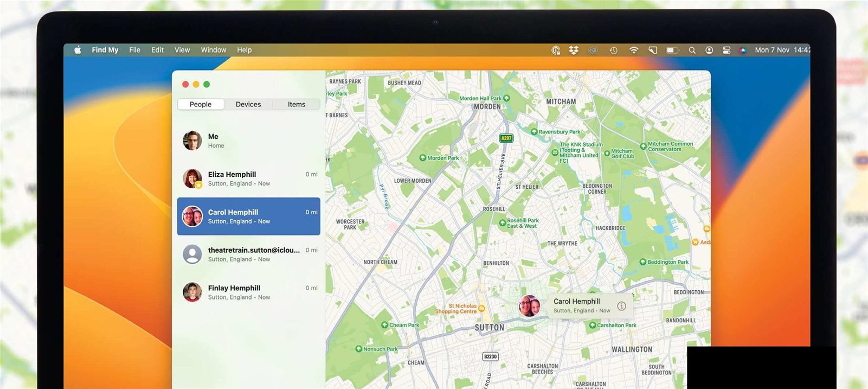Viewport: 868px width, 389px height.
Task: Click the menu bar icon left of battery
Action: (653, 50)
